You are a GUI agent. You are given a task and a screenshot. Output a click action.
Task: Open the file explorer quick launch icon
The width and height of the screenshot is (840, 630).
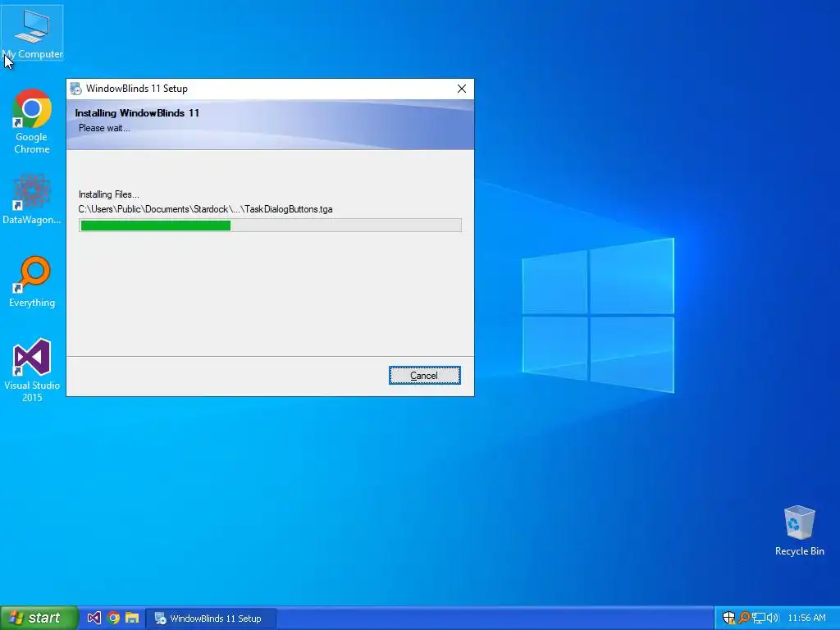[x=132, y=619]
